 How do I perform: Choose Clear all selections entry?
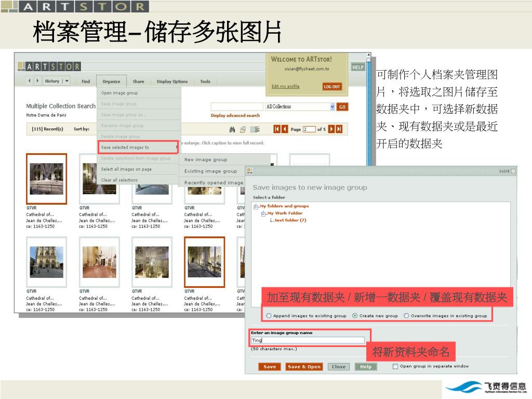(x=138, y=180)
